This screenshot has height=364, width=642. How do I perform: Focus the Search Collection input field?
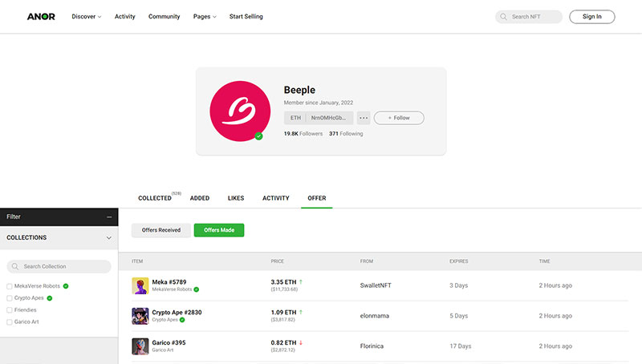coord(59,266)
